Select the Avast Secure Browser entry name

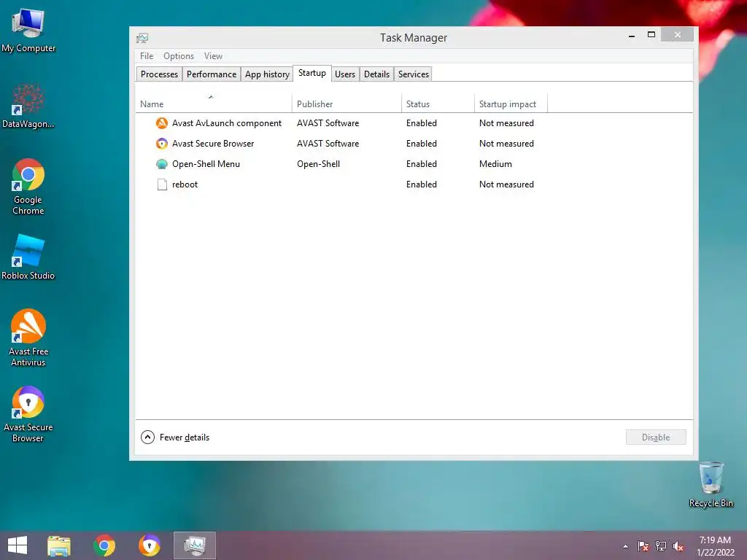[x=213, y=144]
